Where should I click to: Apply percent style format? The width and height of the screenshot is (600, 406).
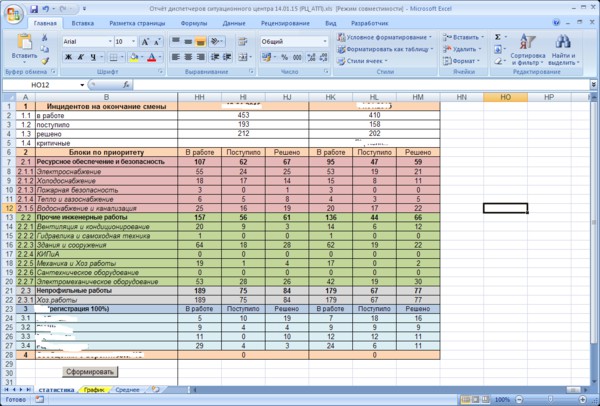[x=284, y=57]
